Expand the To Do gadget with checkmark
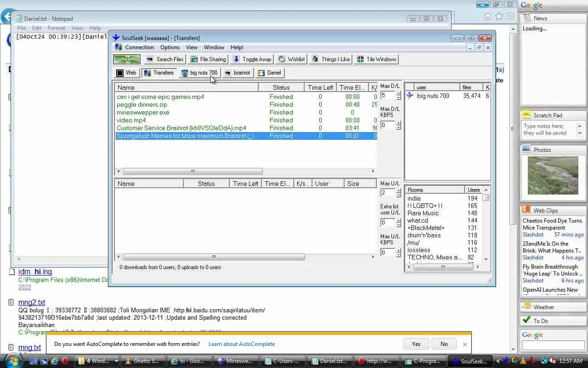The image size is (588, 368). [x=554, y=321]
